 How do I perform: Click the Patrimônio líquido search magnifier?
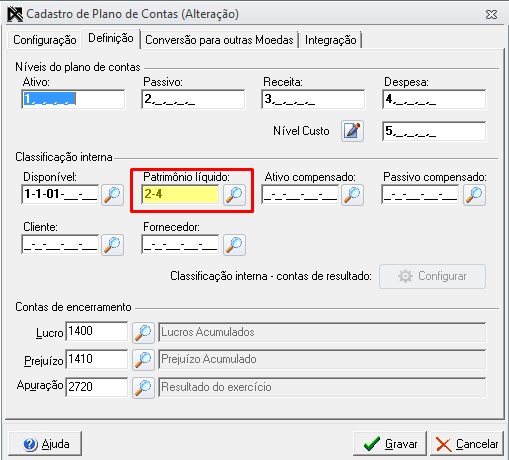click(x=234, y=195)
